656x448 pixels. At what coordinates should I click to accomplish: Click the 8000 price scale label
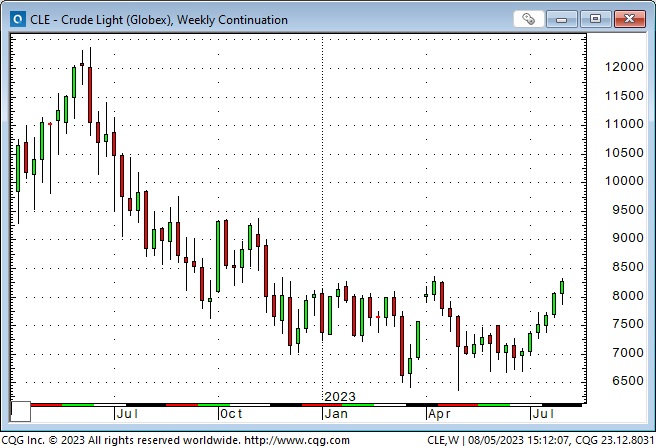click(x=628, y=296)
